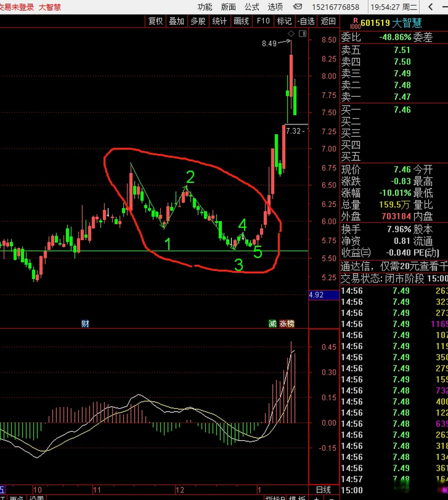Click the back arrow chevron at top right
The image size is (448, 500).
[x=430, y=7]
